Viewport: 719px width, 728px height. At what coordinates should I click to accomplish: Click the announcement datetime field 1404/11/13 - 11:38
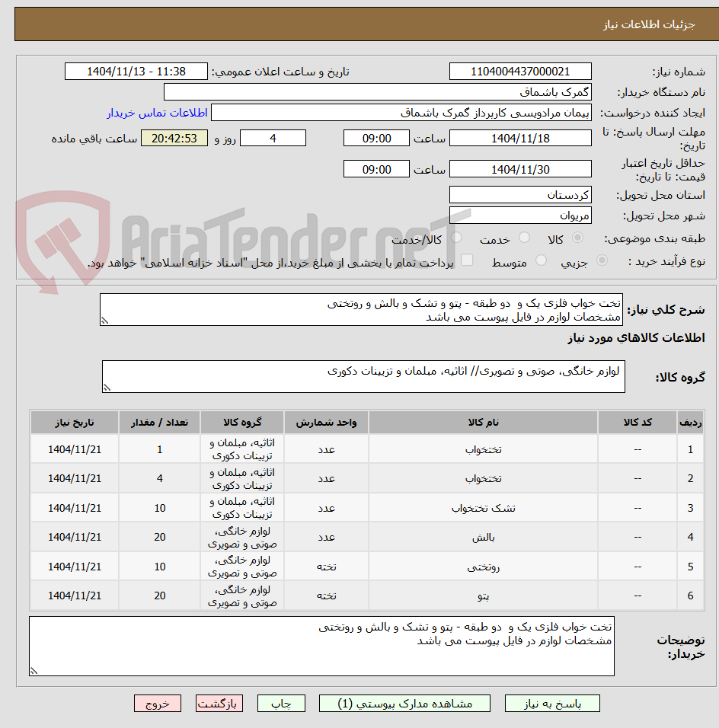point(136,72)
